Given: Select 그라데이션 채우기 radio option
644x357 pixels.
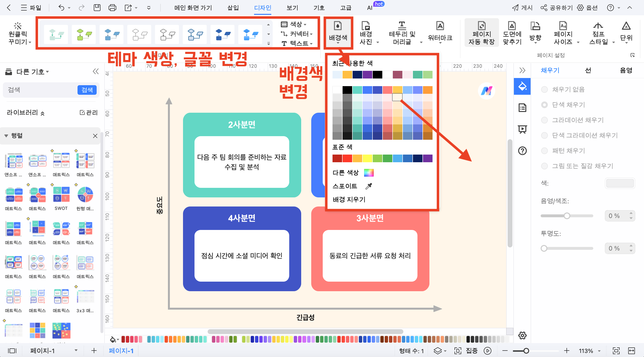Looking at the screenshot, I should tap(544, 120).
